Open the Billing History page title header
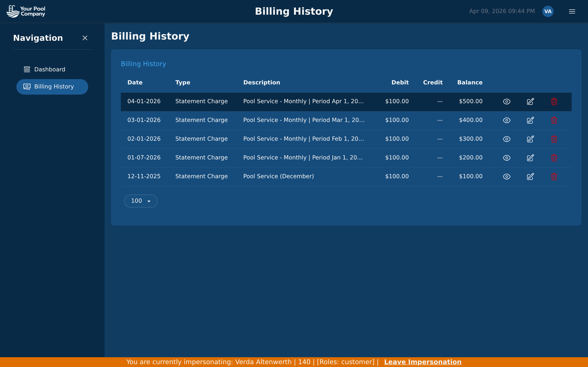 pos(150,36)
